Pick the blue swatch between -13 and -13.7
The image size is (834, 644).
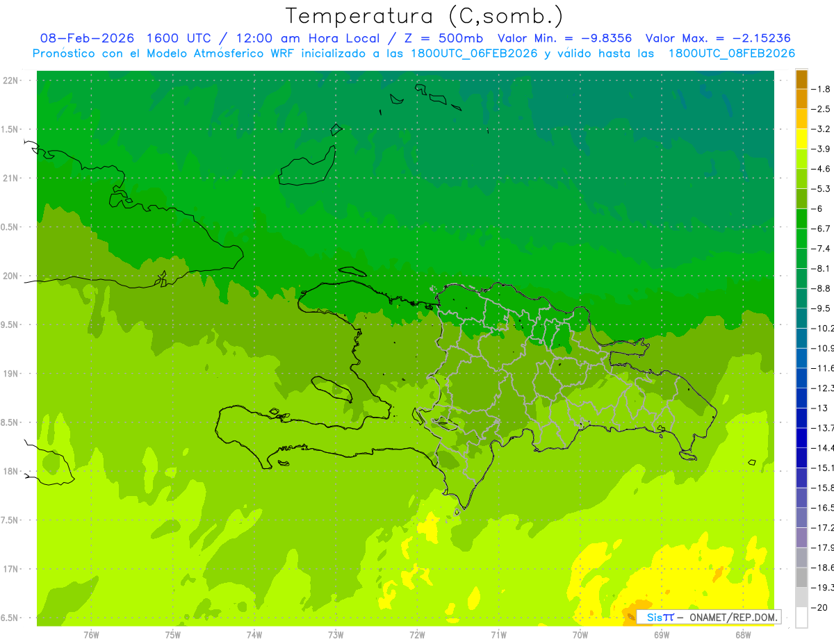click(801, 418)
